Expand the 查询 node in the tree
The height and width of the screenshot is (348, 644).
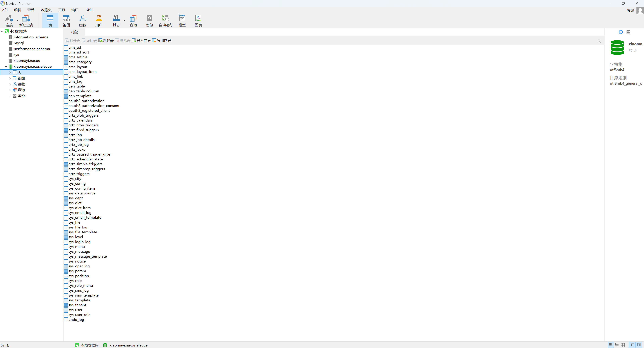tap(10, 90)
